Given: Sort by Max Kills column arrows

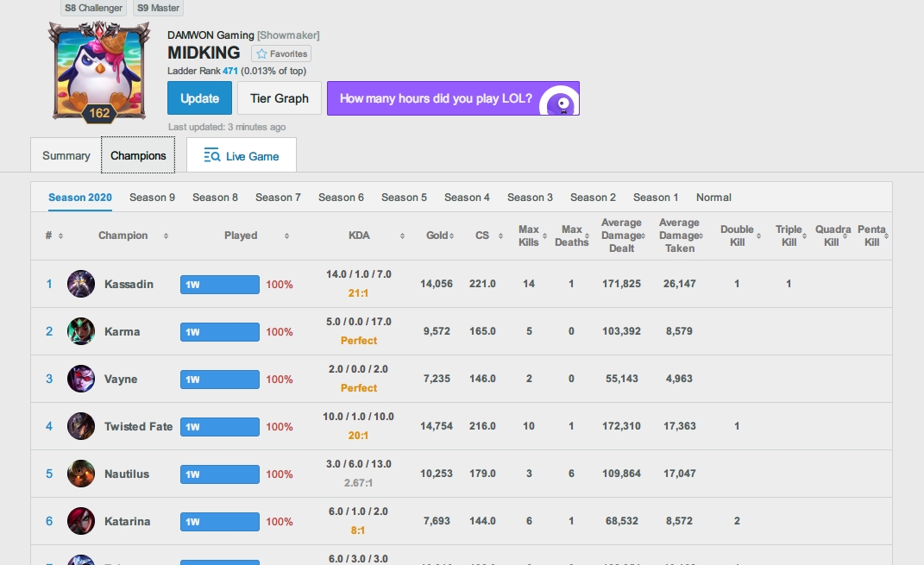Looking at the screenshot, I should click(x=544, y=235).
